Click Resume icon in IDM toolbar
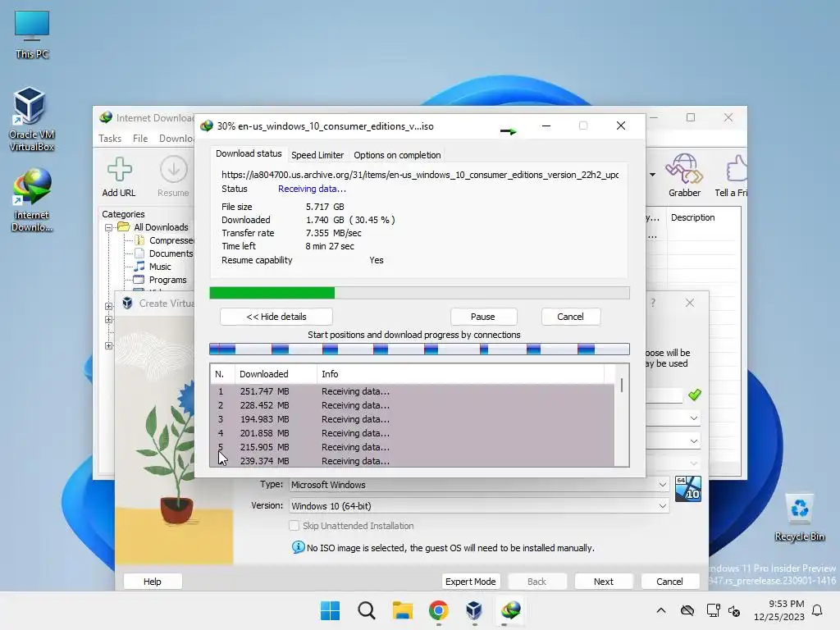This screenshot has height=630, width=840. click(x=173, y=177)
